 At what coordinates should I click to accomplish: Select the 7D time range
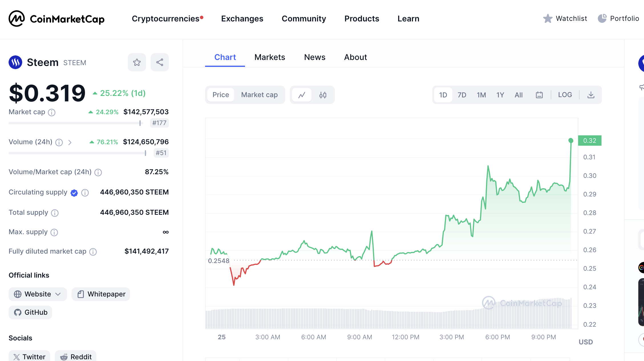462,95
